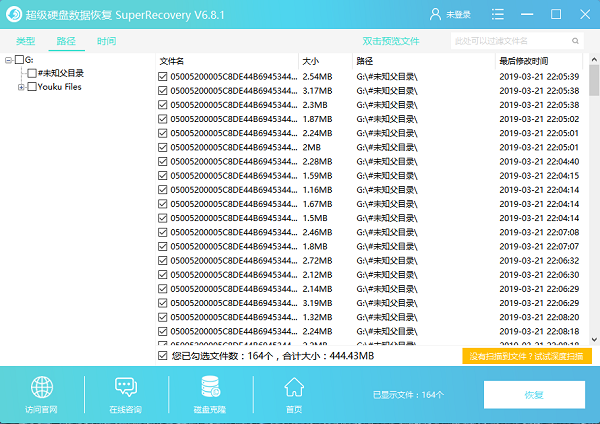The width and height of the screenshot is (600, 424).
Task: Go to 首页 using the house icon
Action: tap(293, 387)
